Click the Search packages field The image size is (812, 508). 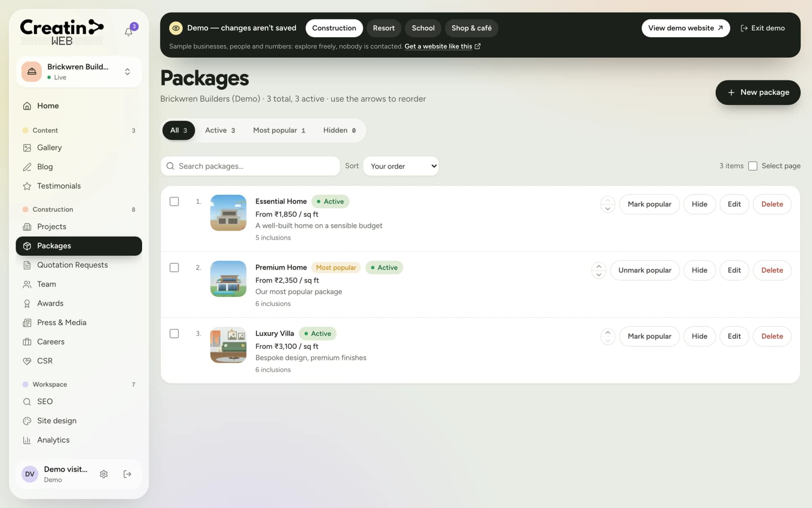tap(250, 166)
